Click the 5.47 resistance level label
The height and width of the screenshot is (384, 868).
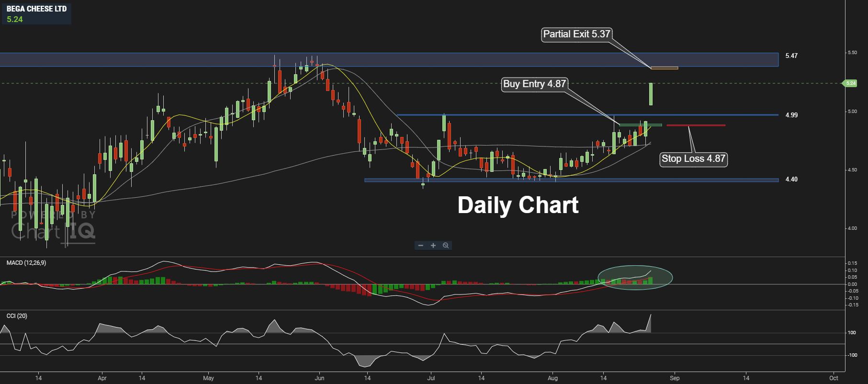click(x=791, y=56)
